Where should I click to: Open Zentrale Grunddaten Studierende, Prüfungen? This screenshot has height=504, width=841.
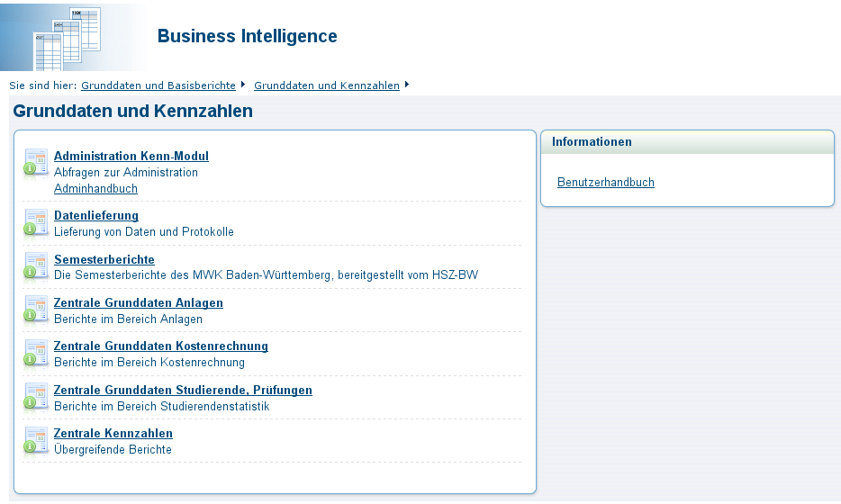[183, 390]
